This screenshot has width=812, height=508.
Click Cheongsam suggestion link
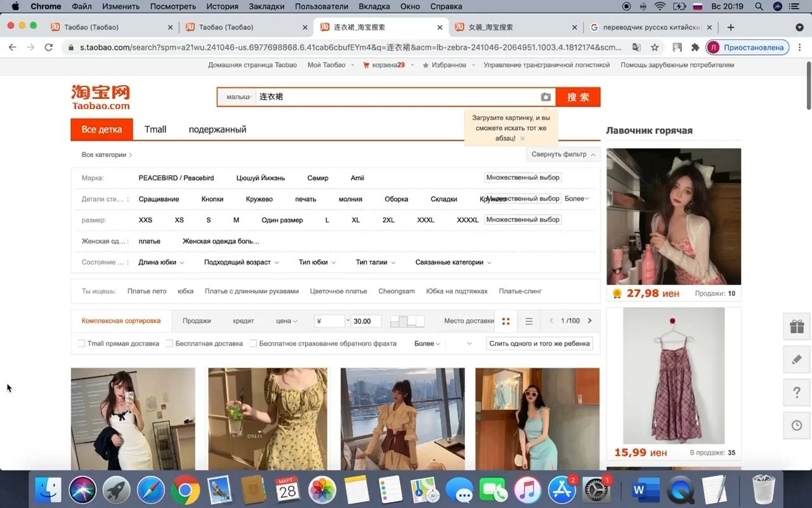[396, 291]
